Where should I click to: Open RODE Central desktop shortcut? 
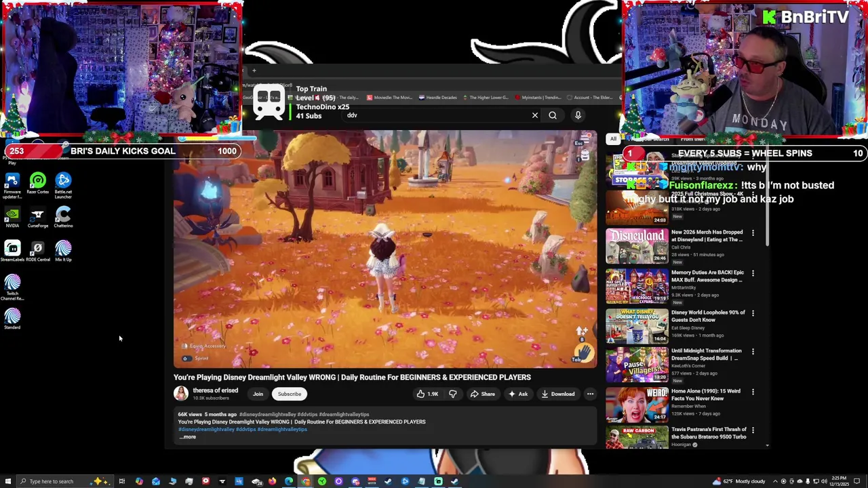click(x=37, y=251)
